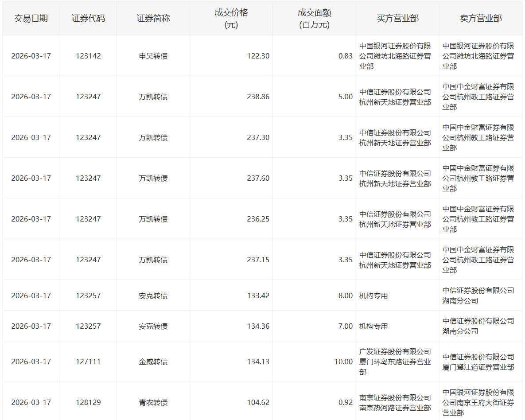Click face amount 0.83
This screenshot has height=420, width=525.
pos(346,56)
